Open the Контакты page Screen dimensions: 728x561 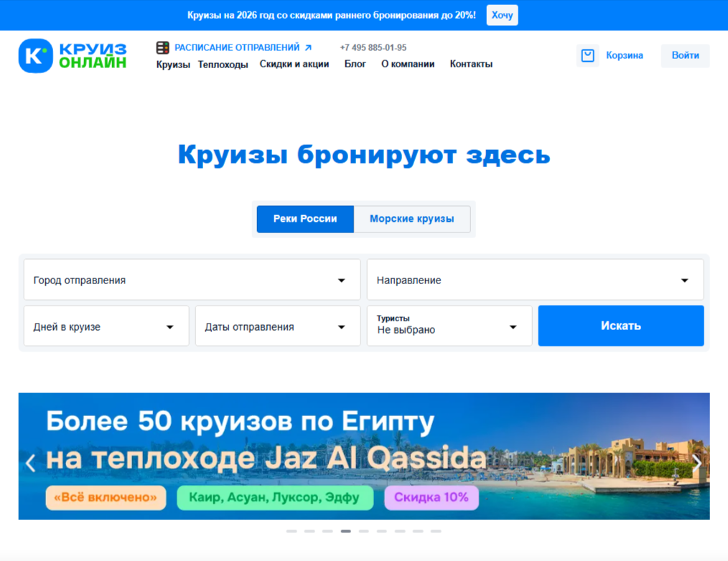click(470, 63)
